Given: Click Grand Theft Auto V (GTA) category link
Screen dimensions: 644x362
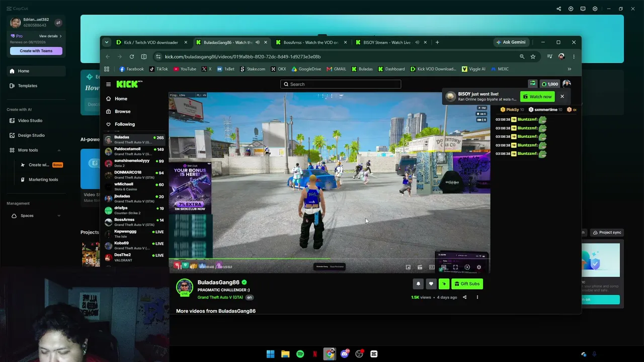Looking at the screenshot, I should 220,298.
